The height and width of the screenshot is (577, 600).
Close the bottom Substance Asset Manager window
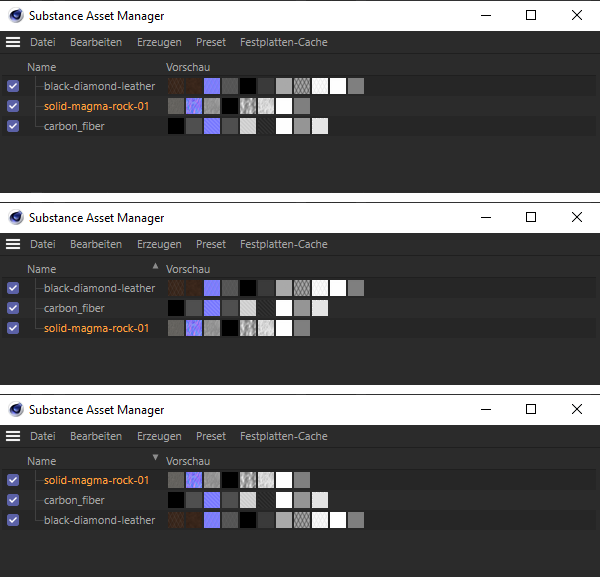577,409
